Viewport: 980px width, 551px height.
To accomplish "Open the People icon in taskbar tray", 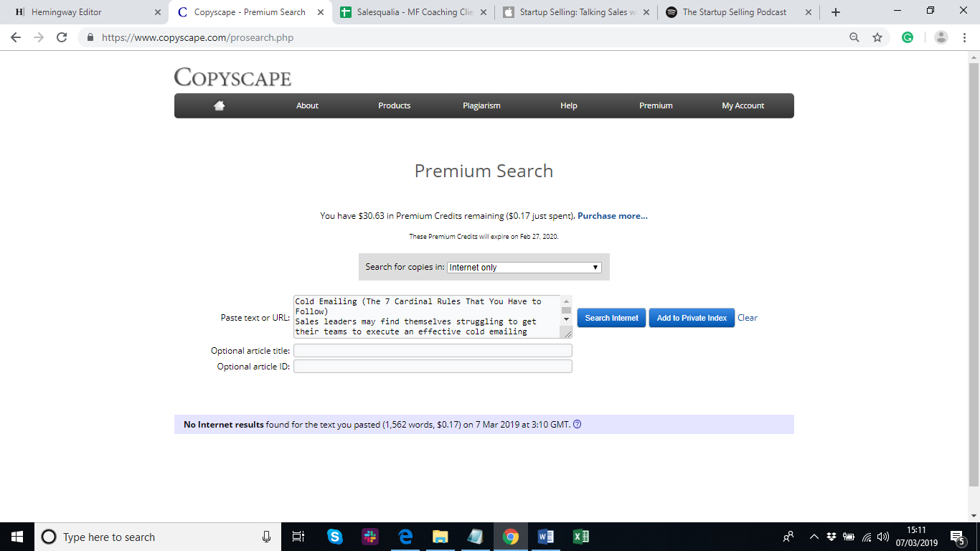I will 788,537.
